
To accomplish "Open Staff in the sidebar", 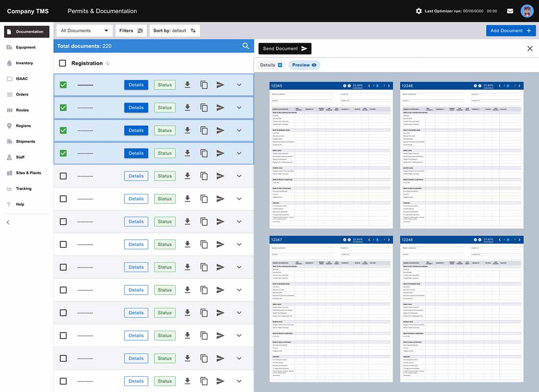I will click(20, 157).
